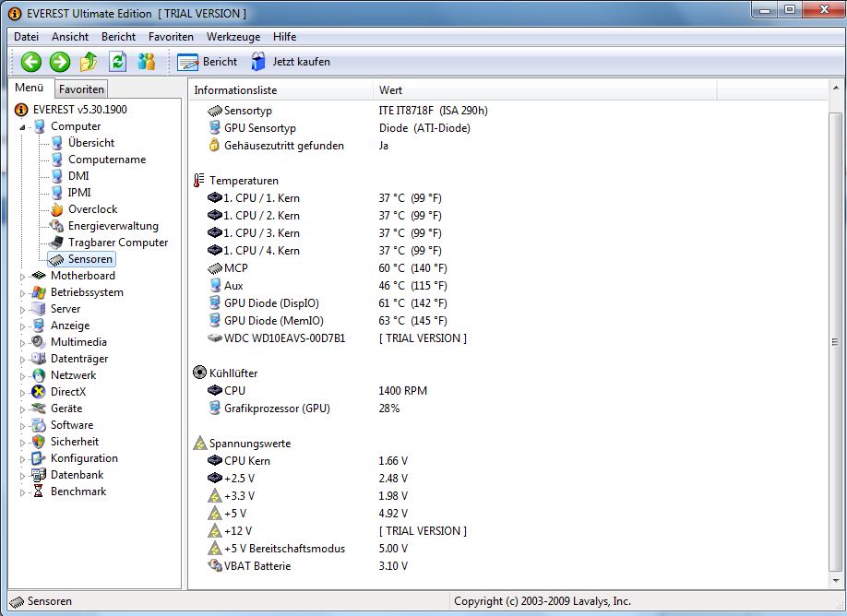Open the Favoriten menu in menu bar
Image resolution: width=847 pixels, height=616 pixels.
171,37
